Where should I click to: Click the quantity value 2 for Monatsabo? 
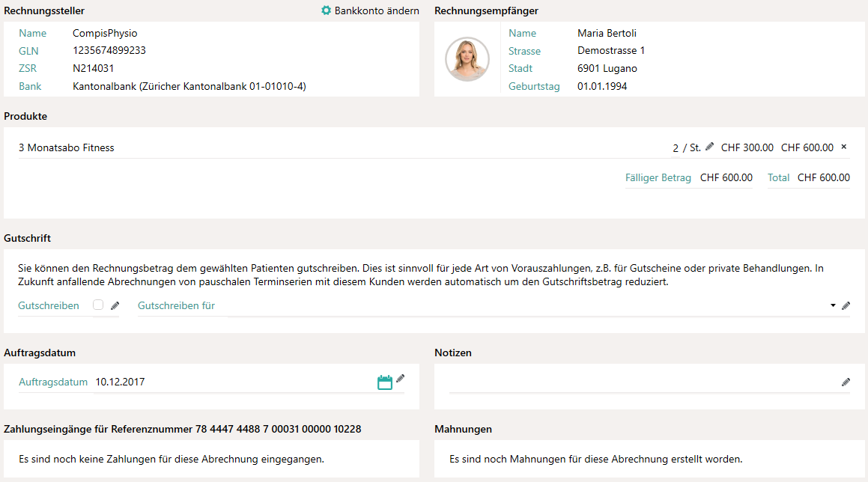tap(676, 148)
